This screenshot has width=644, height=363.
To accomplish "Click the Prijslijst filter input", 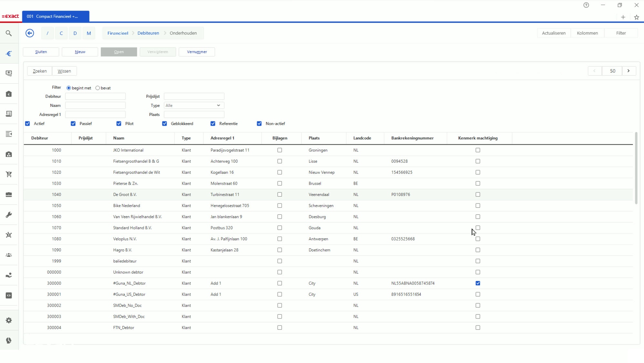I will coord(194,96).
